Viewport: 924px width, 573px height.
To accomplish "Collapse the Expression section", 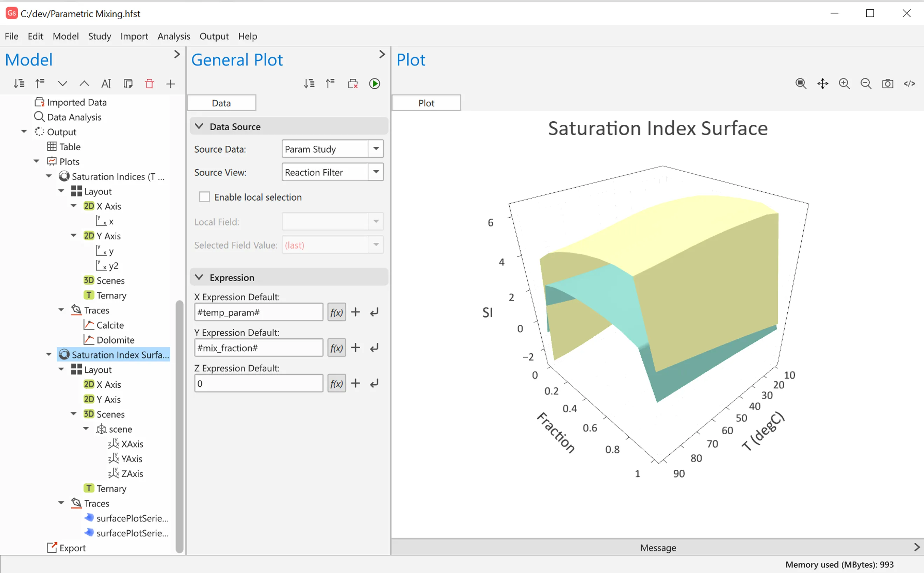I will point(199,277).
